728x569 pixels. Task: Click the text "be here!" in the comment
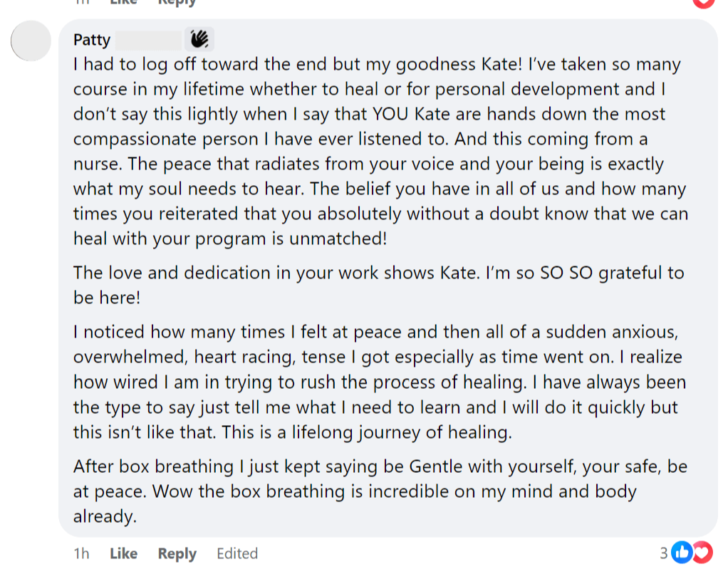(107, 298)
